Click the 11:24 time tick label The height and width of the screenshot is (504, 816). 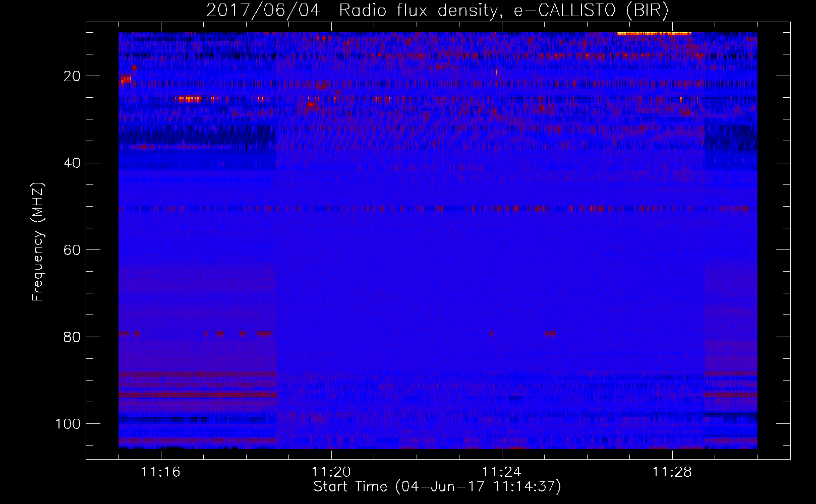point(501,472)
